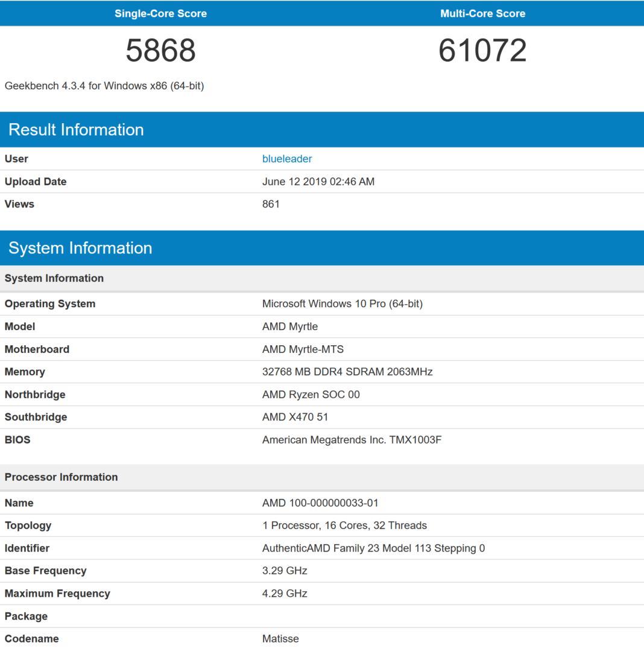The image size is (644, 648).
Task: Click the Motherboard row label
Action: (x=37, y=349)
